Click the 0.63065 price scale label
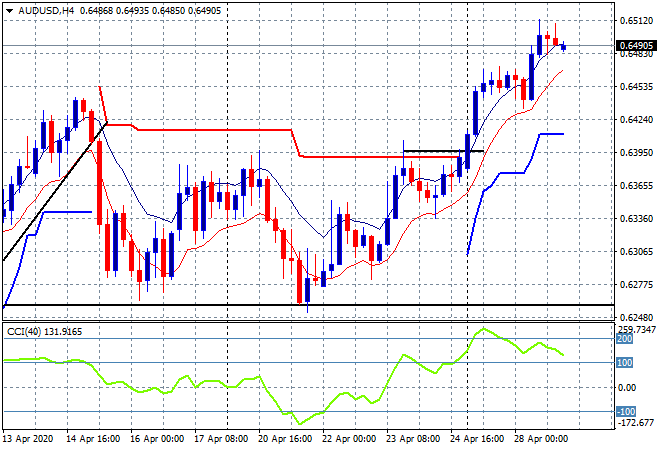Screen dimensions: 660x450 [636, 252]
